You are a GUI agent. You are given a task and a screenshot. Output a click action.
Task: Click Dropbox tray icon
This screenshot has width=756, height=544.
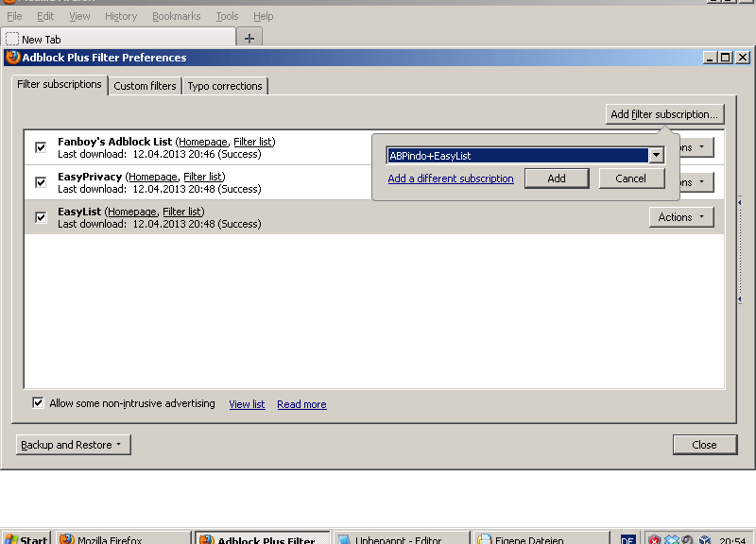(671, 540)
